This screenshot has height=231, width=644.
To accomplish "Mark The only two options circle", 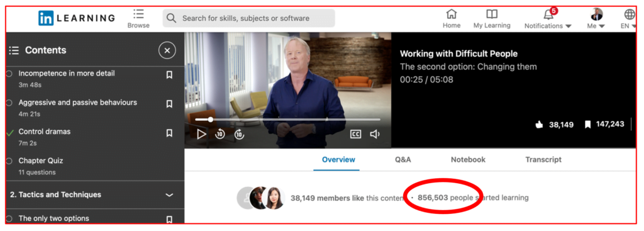I will coord(9,218).
